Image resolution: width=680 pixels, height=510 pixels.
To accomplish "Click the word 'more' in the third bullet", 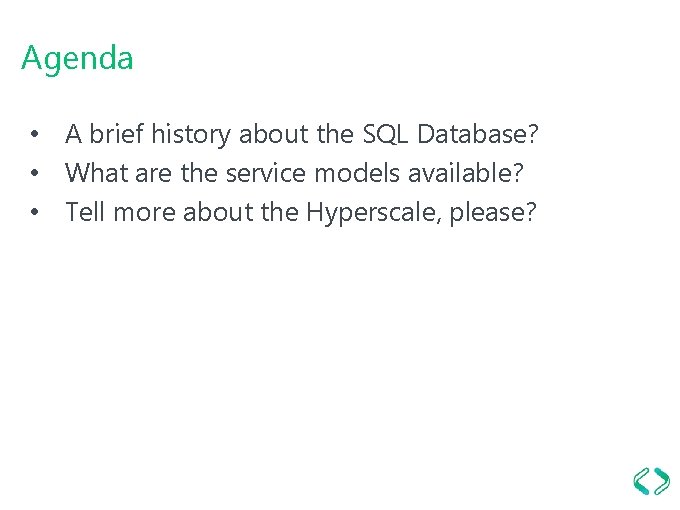I will 138,212.
